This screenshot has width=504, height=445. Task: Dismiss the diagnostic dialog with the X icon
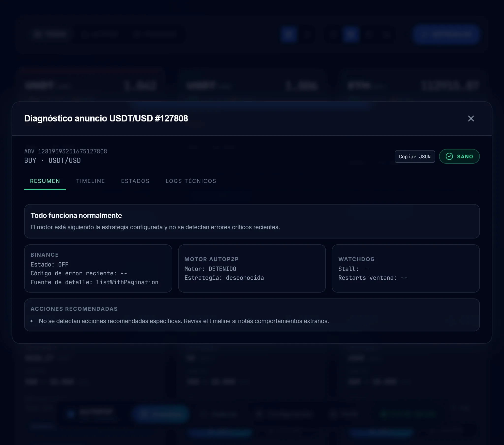(471, 119)
